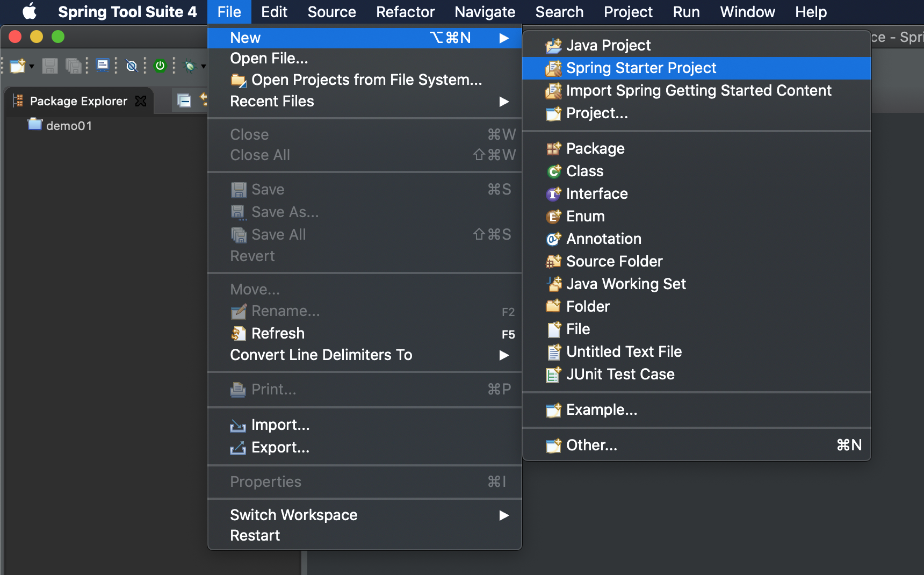Image resolution: width=924 pixels, height=575 pixels.
Task: Toggle the Skip All Breakpoints toolbar icon
Action: coord(132,66)
